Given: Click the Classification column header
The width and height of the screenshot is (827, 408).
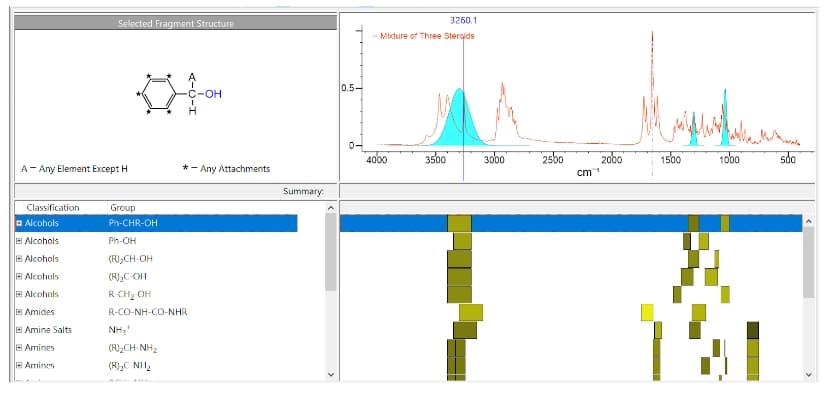Looking at the screenshot, I should click(52, 208).
